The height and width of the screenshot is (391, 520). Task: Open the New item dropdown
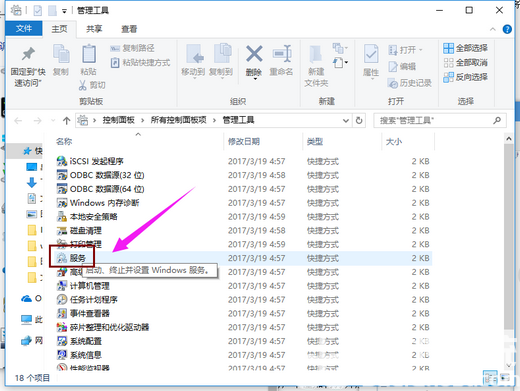coord(340,49)
